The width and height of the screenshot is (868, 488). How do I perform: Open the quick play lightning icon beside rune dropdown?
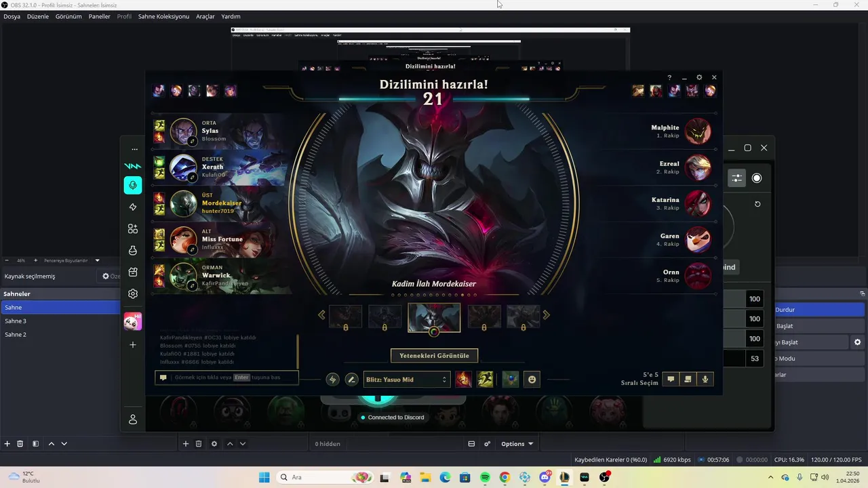(x=332, y=380)
